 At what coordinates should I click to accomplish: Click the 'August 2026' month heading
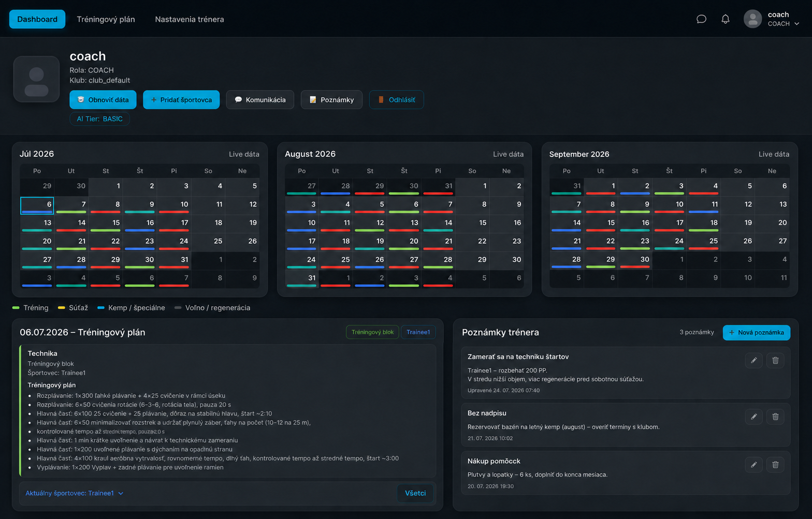310,154
